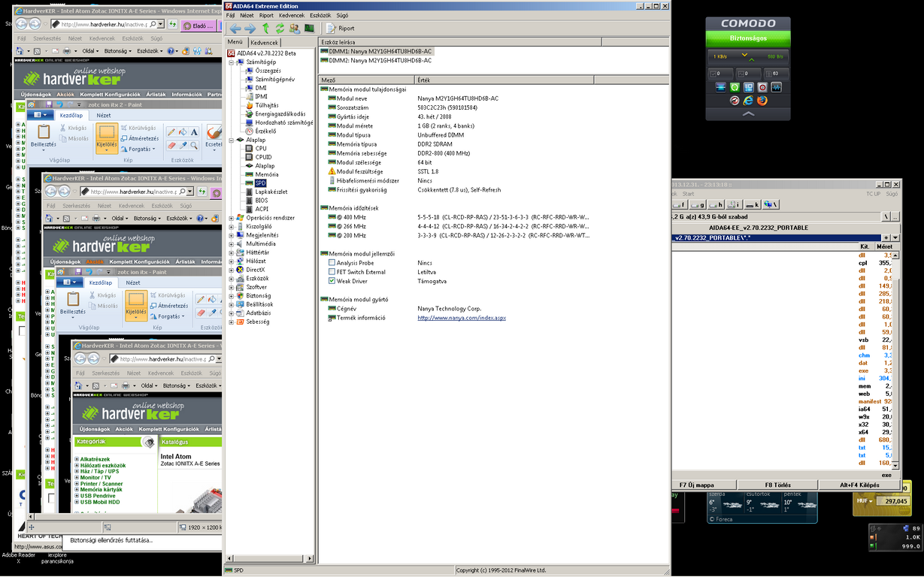Viewport: 924px width, 577px height.
Task: Switch to Kedvencek tab in AIDA64 sidebar
Action: tap(264, 43)
